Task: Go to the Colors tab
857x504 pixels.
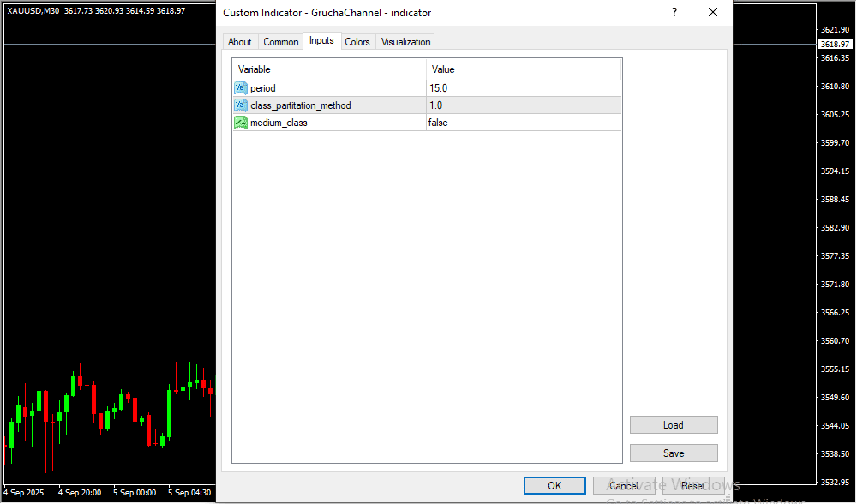Action: [357, 42]
